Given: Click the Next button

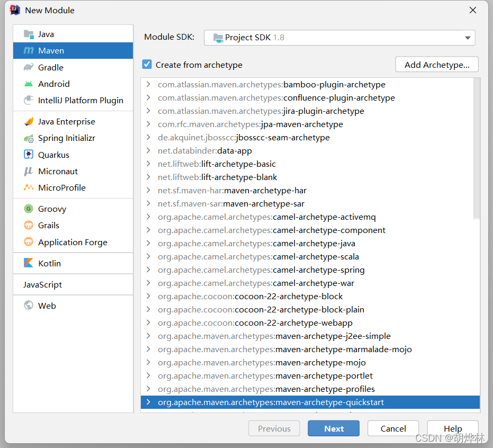Looking at the screenshot, I should (334, 428).
